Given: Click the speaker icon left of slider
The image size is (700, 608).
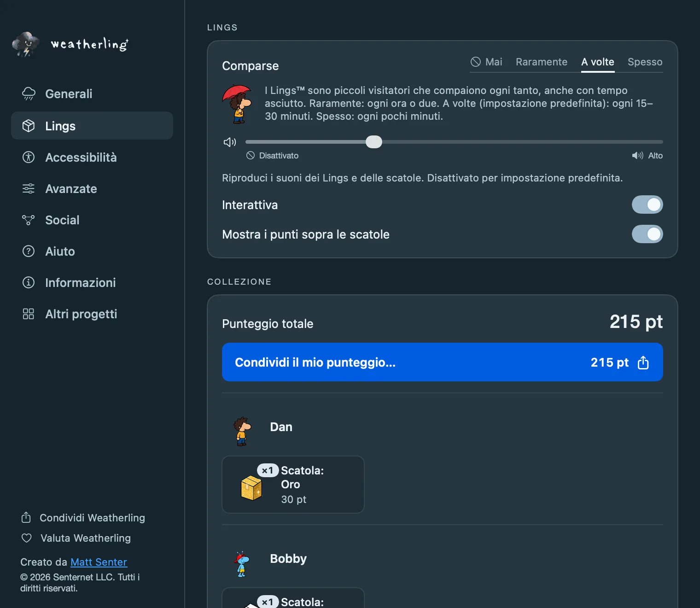Looking at the screenshot, I should click(230, 142).
